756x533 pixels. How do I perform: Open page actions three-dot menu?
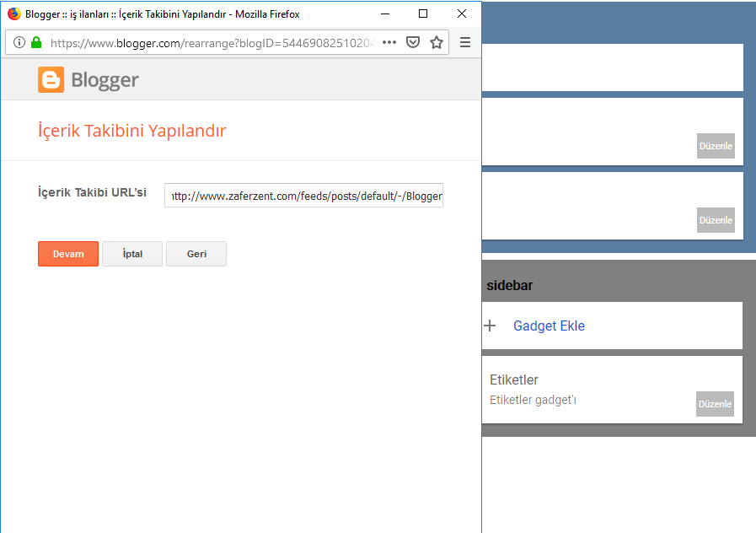pos(389,42)
